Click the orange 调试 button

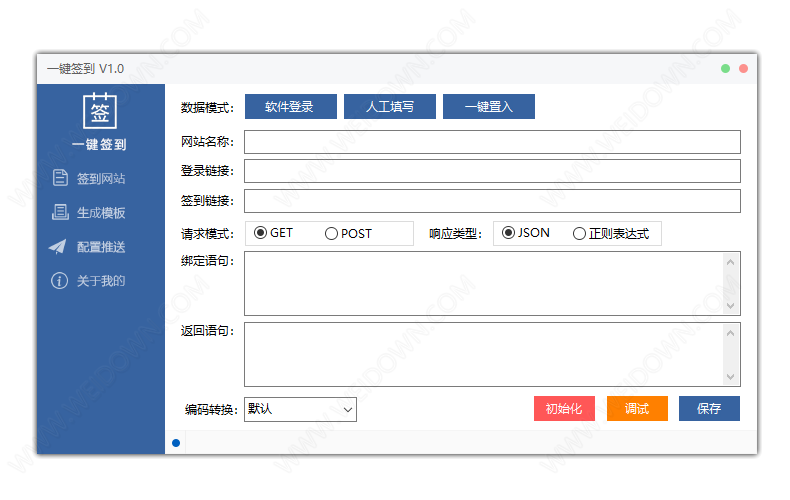click(637, 408)
